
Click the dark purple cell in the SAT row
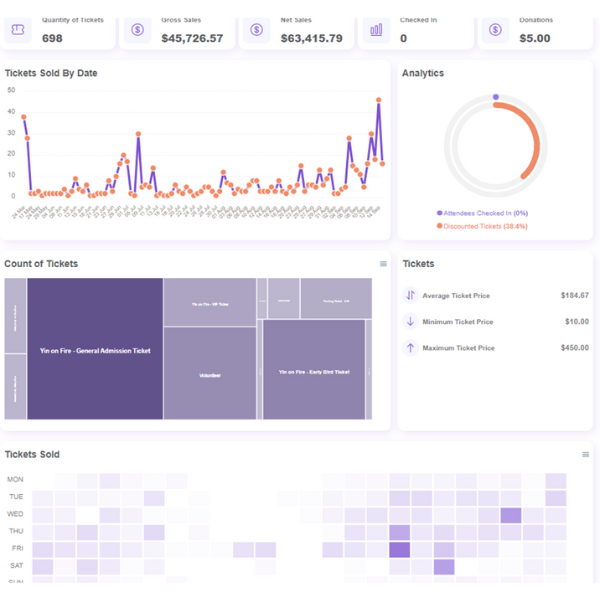tap(444, 567)
